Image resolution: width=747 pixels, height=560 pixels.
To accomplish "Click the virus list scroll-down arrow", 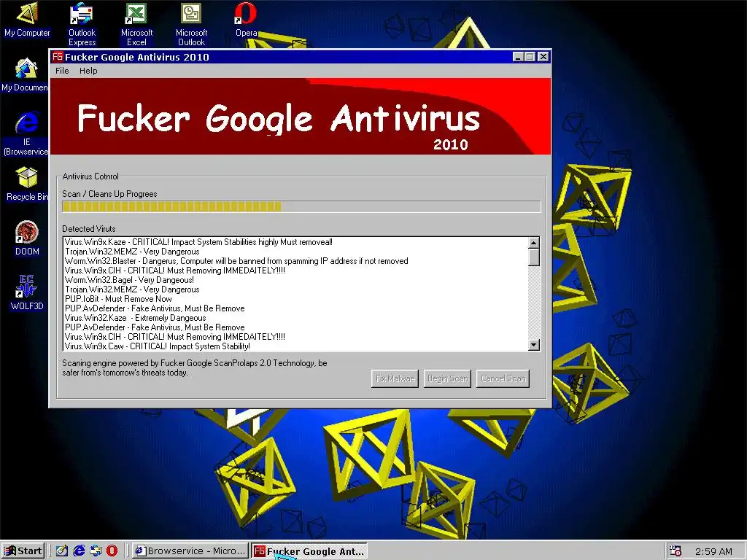I will (x=534, y=345).
